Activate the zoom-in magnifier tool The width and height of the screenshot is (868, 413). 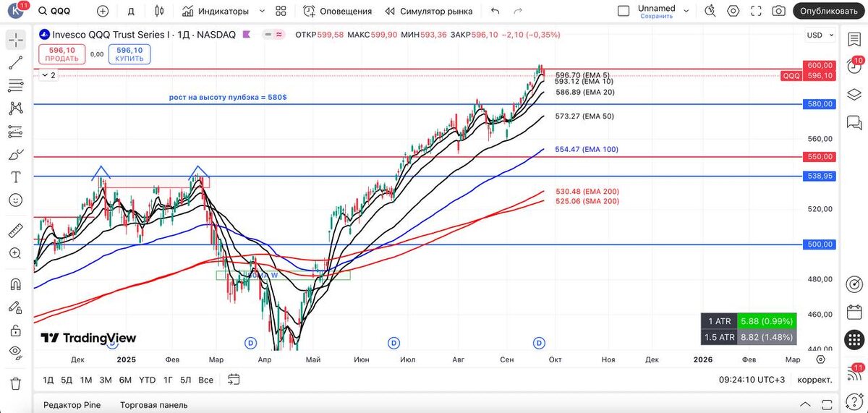pyautogui.click(x=15, y=253)
